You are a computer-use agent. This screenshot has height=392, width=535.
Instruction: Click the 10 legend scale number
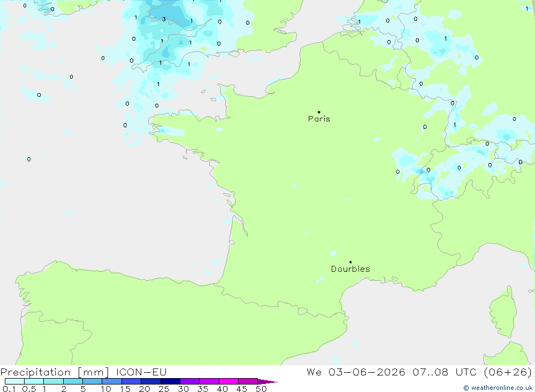coord(106,389)
